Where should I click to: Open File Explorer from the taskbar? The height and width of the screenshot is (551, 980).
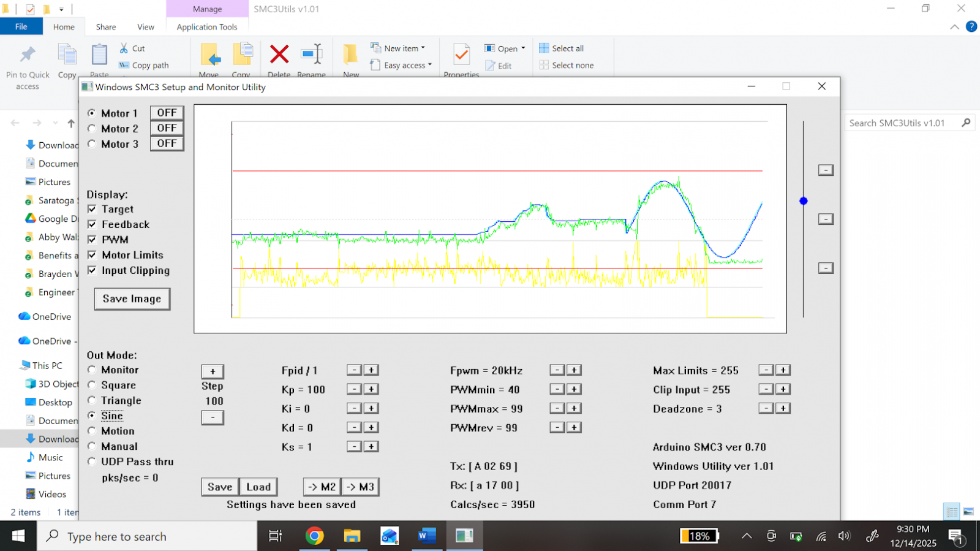click(352, 536)
